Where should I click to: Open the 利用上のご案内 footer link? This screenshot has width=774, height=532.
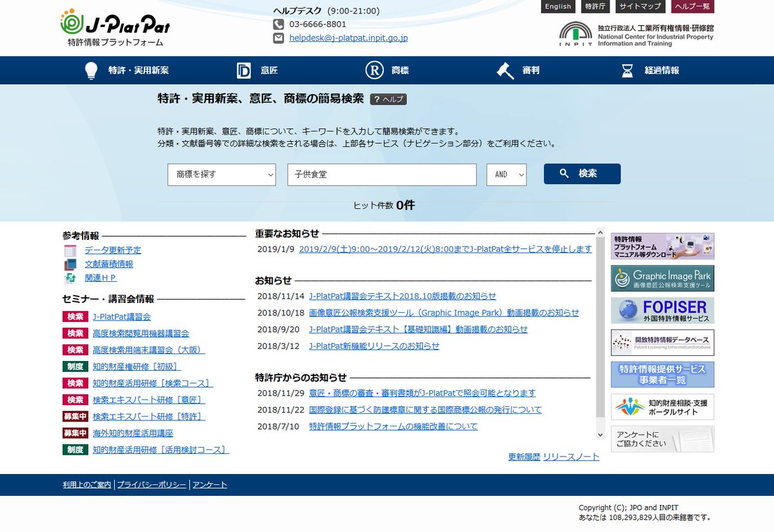tap(87, 484)
